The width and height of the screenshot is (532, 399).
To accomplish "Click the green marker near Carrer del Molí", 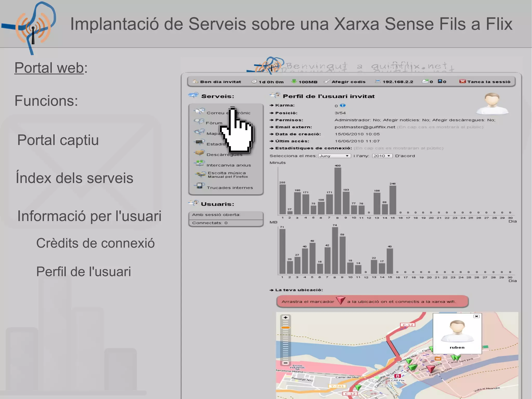I will click(x=409, y=361).
